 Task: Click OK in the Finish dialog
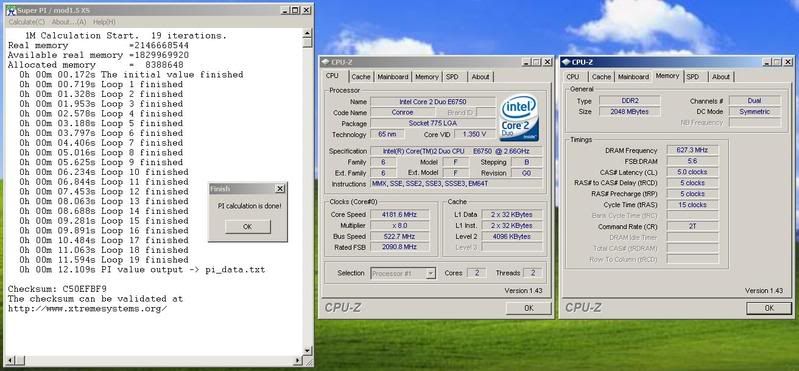coord(247,227)
